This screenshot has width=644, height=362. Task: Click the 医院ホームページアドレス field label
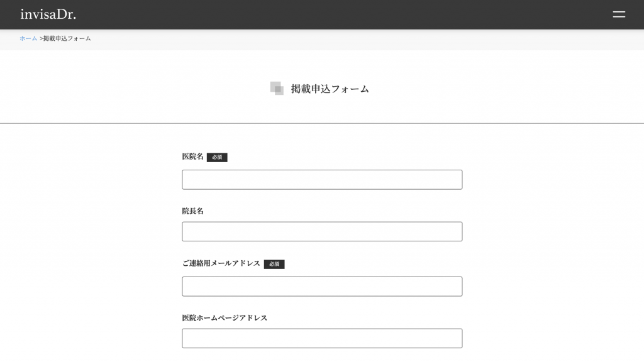coord(225,318)
